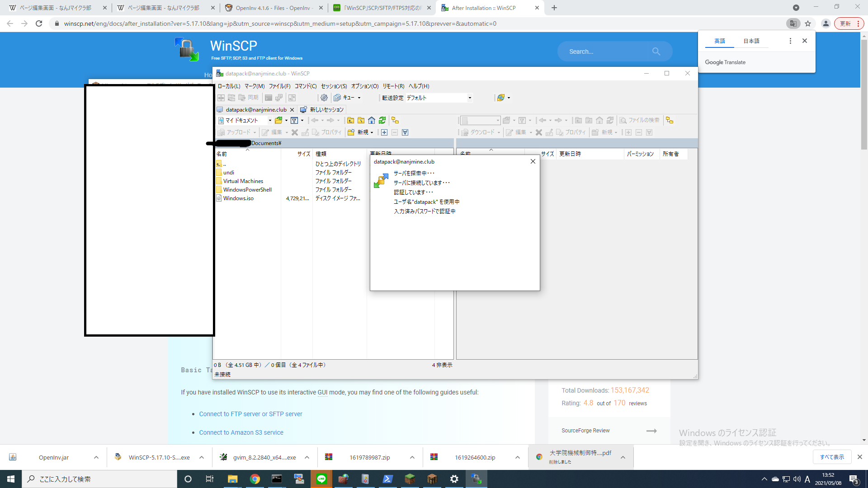This screenshot has width=868, height=488.
Task: Open the オプション(O) menu
Action: click(x=365, y=86)
